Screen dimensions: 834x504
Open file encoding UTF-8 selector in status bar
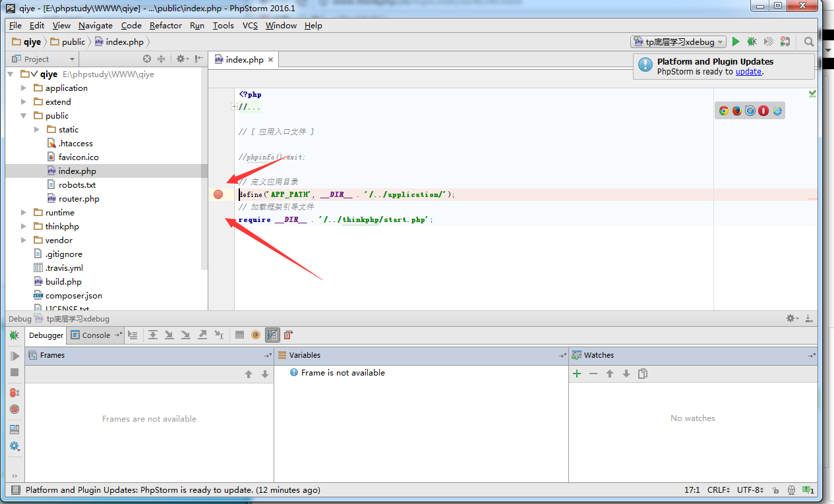pos(752,490)
